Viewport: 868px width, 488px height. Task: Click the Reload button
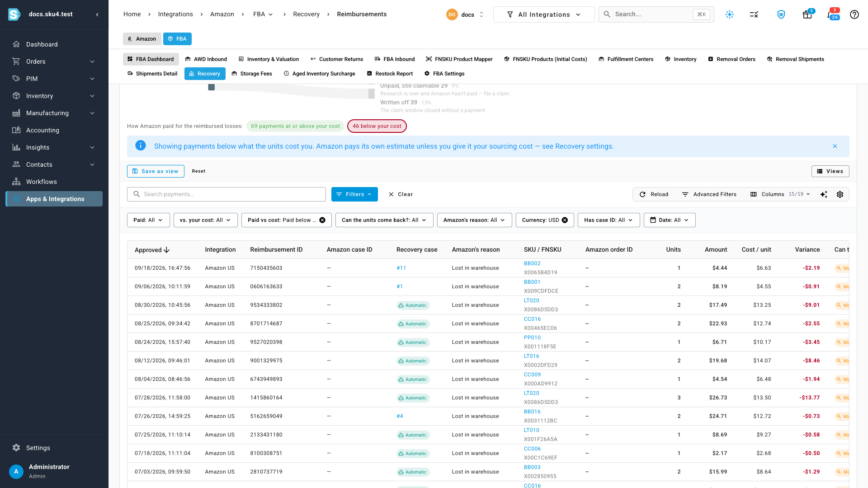click(654, 194)
